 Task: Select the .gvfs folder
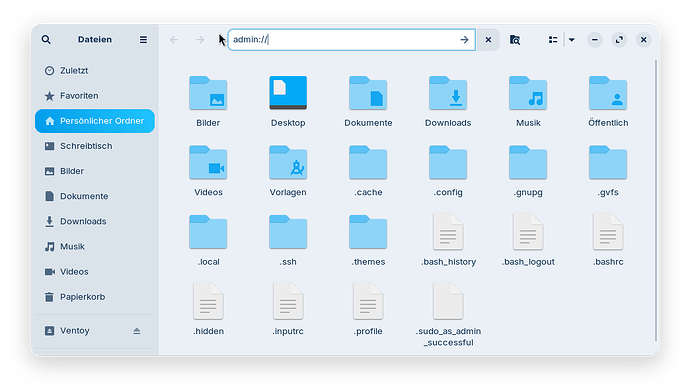point(608,163)
